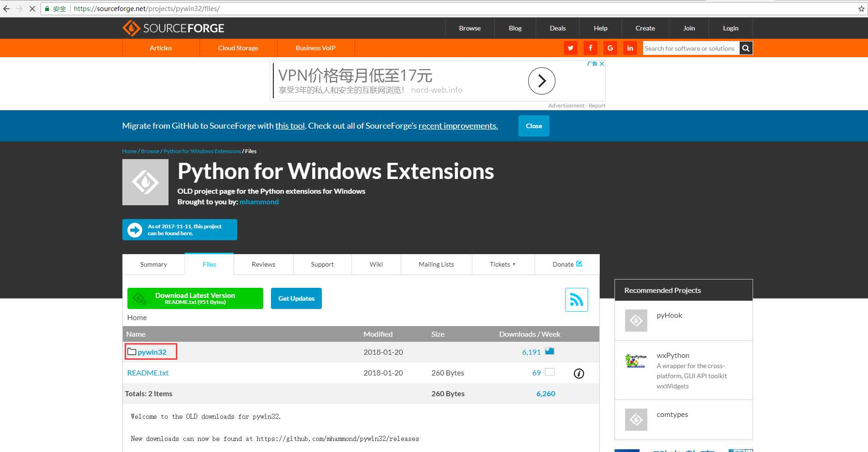
Task: Click the secure padlock icon
Action: tap(47, 9)
